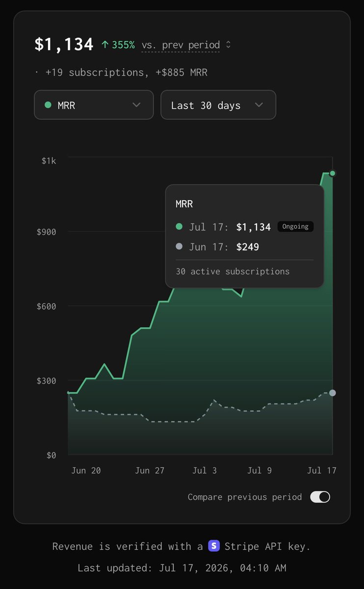
Task: Click the Jul 17: $1,134 tooltip row
Action: coord(244,227)
